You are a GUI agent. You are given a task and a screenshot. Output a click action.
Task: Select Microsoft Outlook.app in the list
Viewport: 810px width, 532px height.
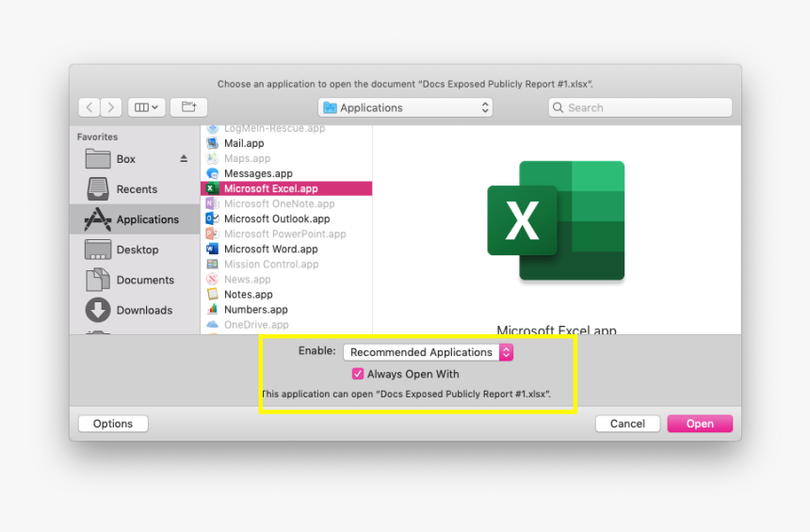[286, 219]
